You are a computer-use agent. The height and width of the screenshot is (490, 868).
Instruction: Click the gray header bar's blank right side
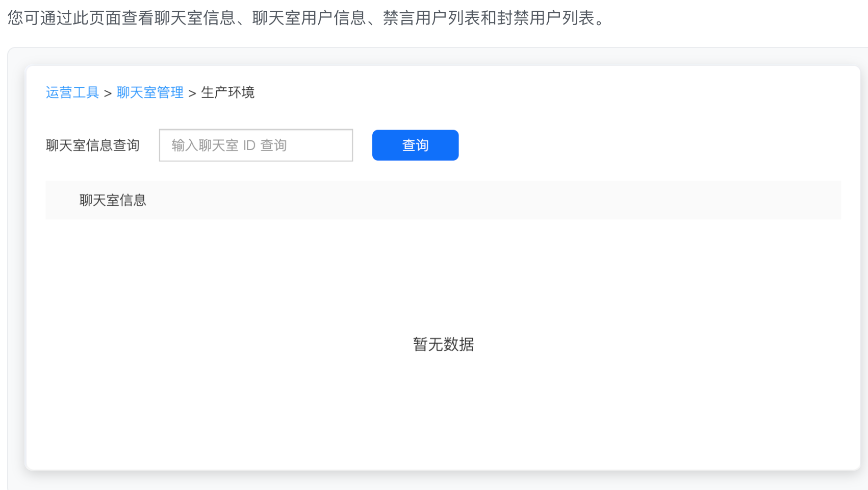[x=612, y=200]
